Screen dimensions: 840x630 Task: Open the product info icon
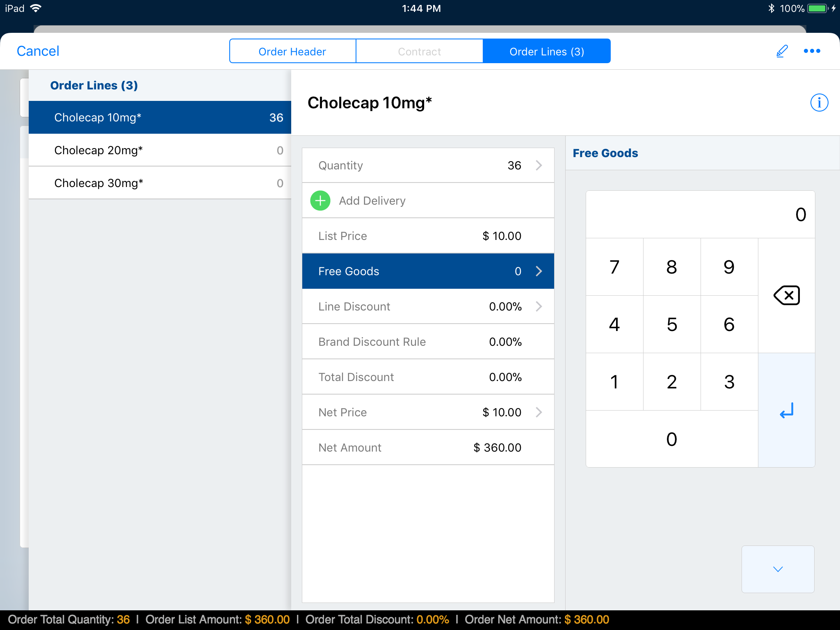tap(819, 103)
